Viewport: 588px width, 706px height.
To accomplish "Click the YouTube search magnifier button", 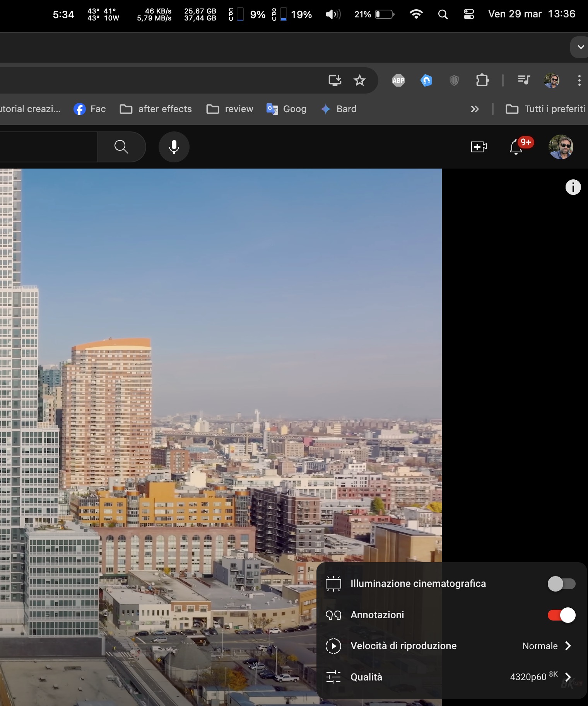I will point(121,147).
